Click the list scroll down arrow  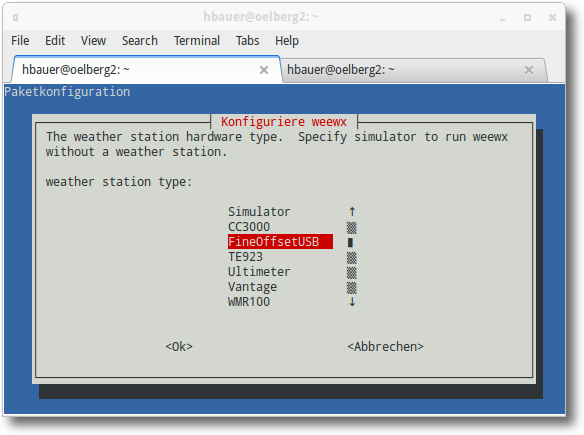352,302
